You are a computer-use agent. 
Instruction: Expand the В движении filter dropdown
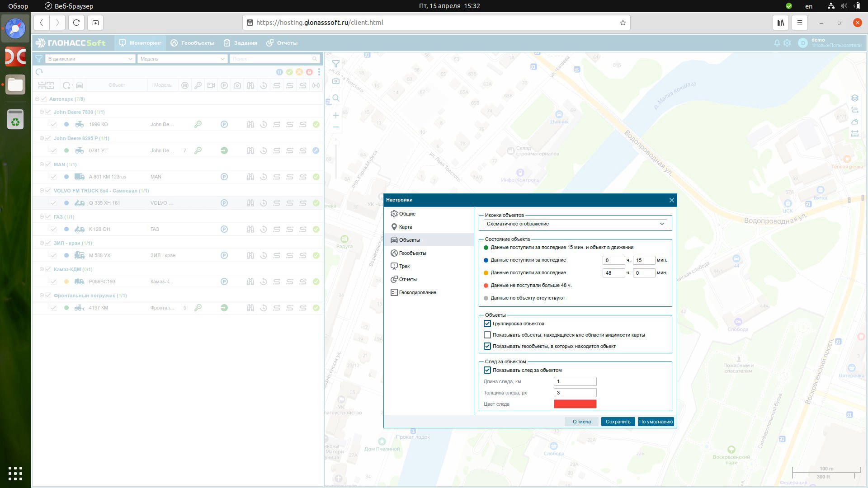90,59
